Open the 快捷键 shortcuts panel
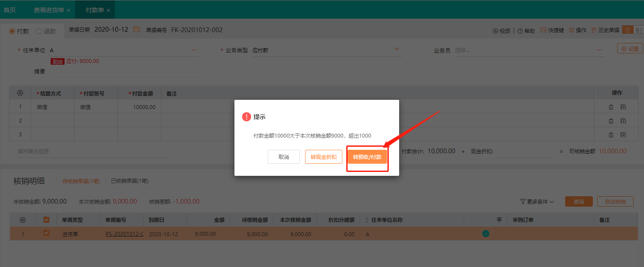The image size is (644, 267). (553, 30)
